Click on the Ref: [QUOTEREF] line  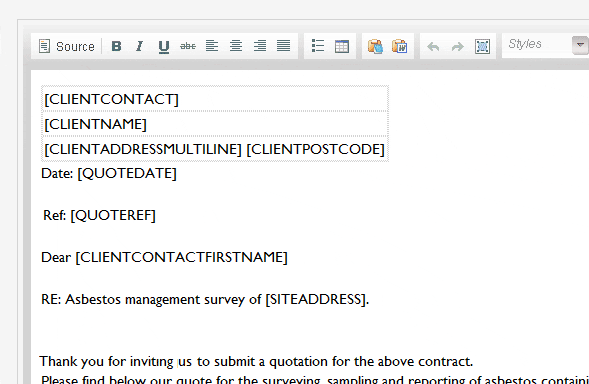[x=99, y=215]
